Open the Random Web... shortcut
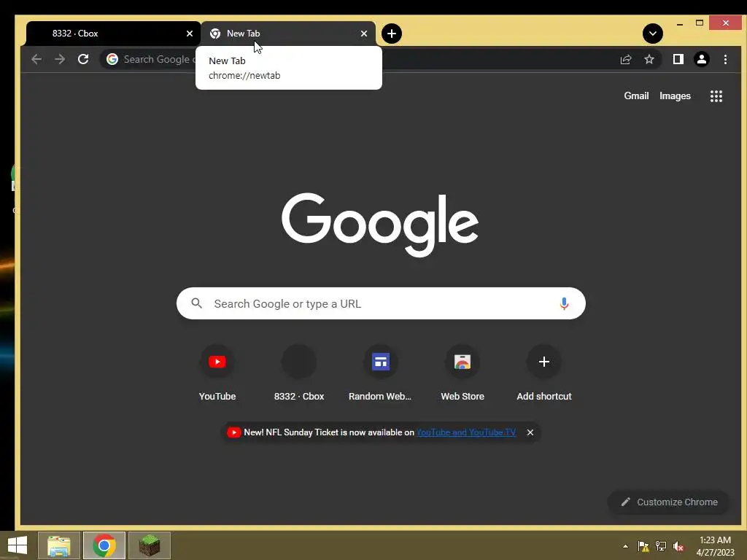747x560 pixels. (x=380, y=373)
